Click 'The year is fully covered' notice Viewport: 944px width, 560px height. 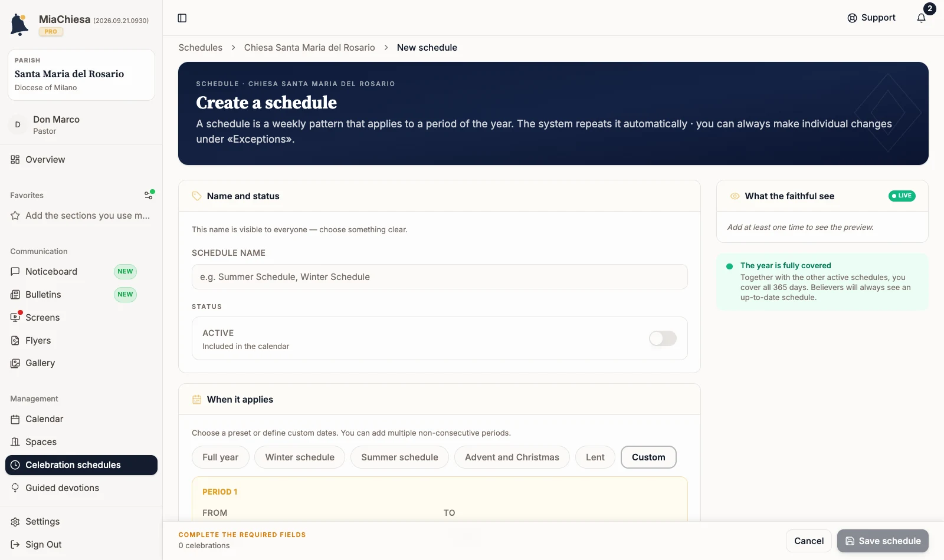tap(822, 282)
